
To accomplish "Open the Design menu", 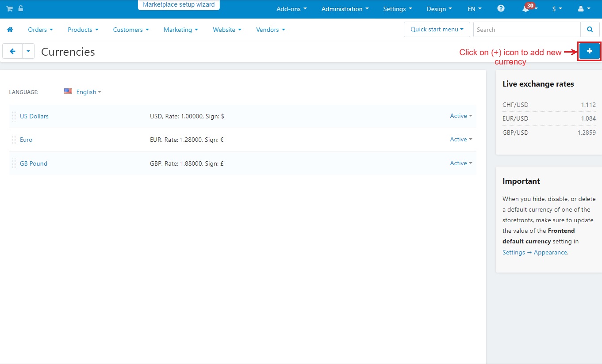I will pos(439,9).
